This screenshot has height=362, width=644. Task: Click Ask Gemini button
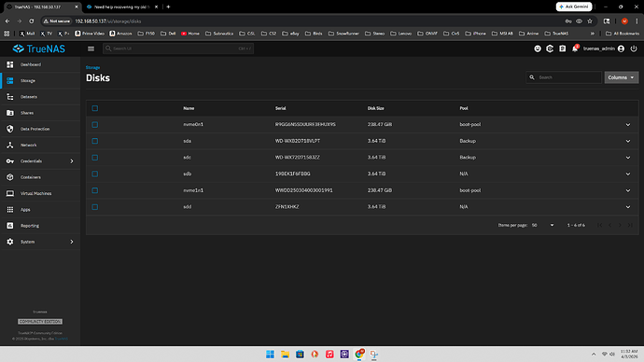coord(574,7)
